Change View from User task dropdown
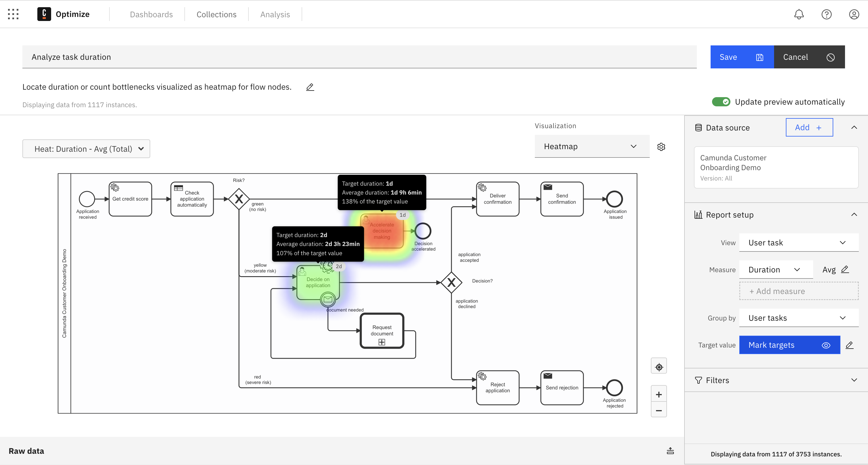This screenshot has height=465, width=868. click(798, 243)
